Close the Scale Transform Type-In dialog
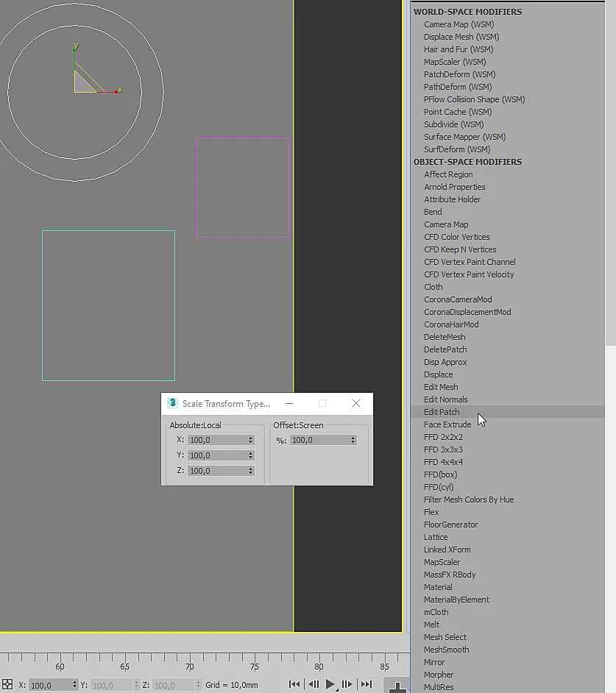Screen dimensions: 616x693 click(356, 403)
